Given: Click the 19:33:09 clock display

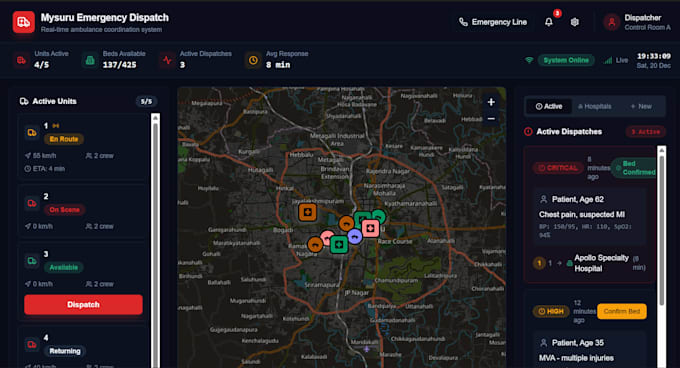Looking at the screenshot, I should click(654, 56).
